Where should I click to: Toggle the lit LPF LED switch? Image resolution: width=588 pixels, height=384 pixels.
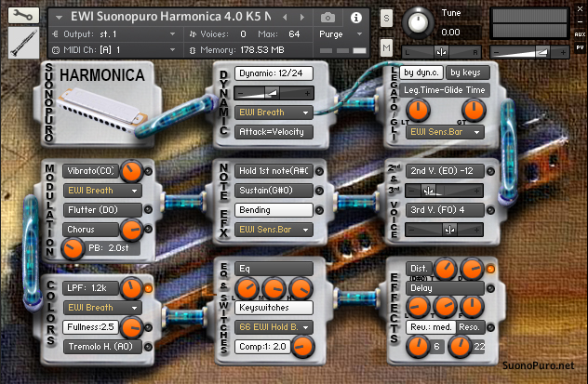pos(149,288)
